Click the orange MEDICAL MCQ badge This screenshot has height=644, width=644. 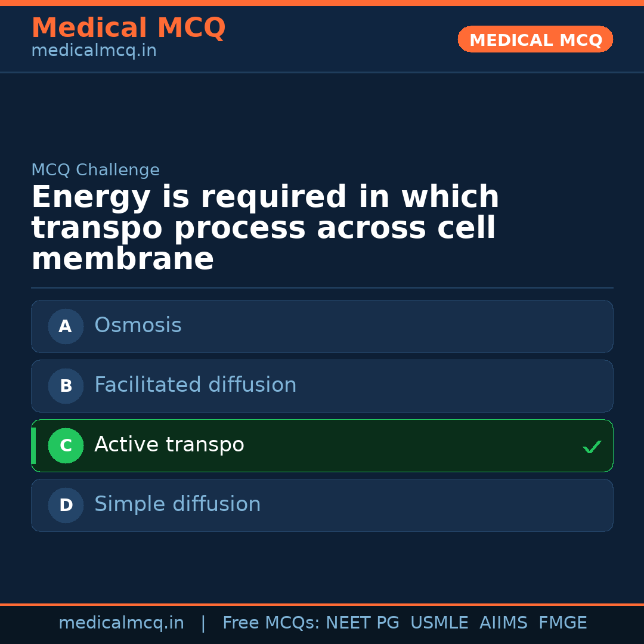tap(535, 39)
